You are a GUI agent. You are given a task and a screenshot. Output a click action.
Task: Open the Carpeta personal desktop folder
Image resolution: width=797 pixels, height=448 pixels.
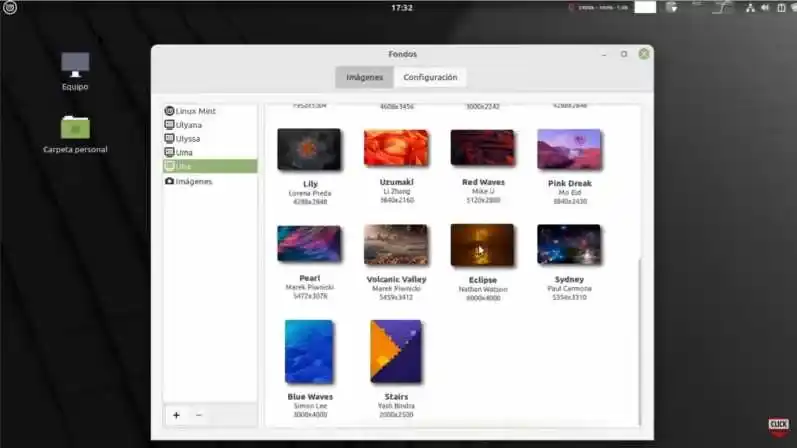[75, 135]
